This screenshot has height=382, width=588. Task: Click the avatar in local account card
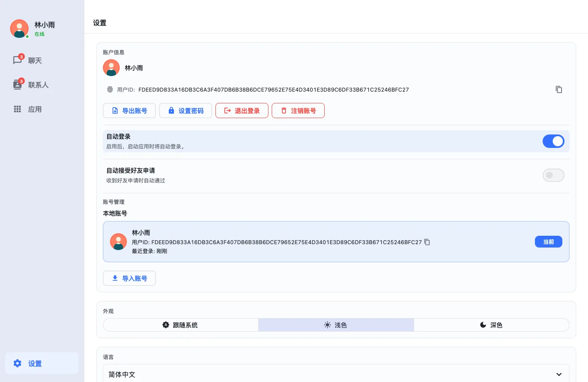[x=118, y=242]
